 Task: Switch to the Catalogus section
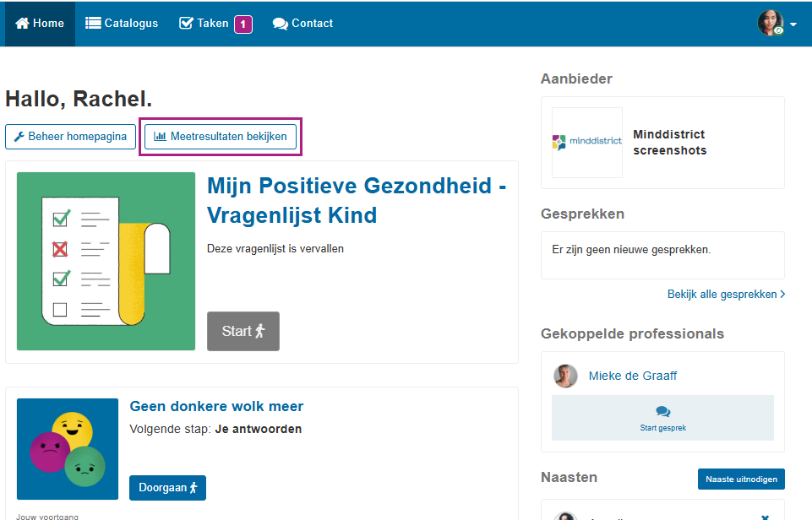pos(121,24)
